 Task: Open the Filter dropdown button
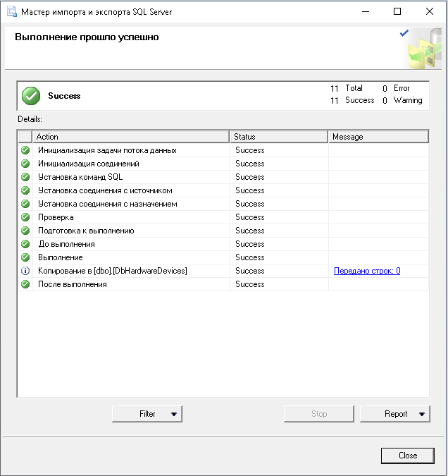[147, 414]
